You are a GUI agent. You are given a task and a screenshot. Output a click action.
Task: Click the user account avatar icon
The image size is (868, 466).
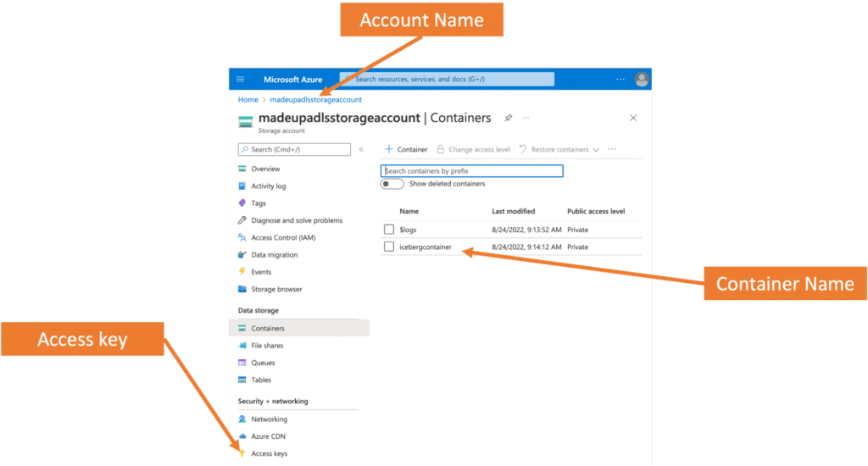tap(642, 79)
